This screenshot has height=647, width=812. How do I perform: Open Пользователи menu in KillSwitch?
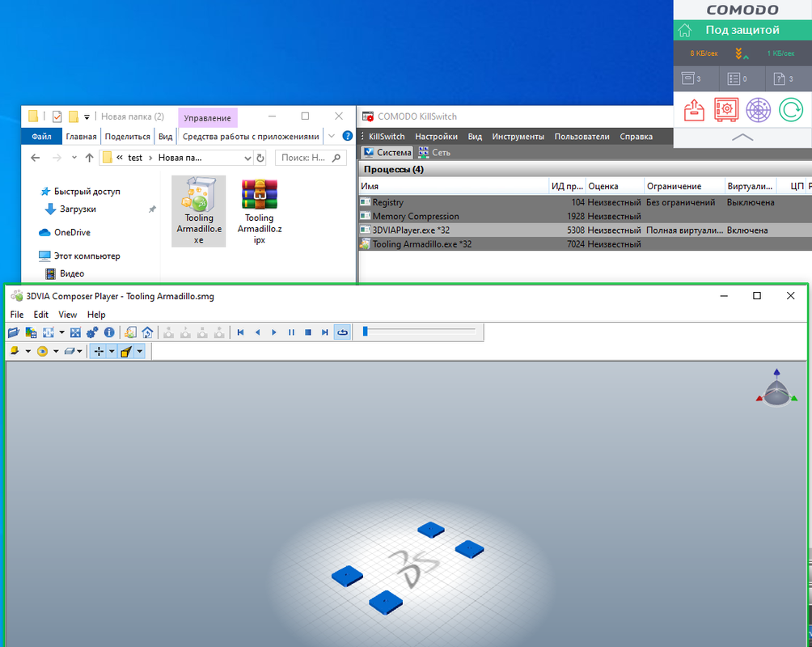click(582, 136)
